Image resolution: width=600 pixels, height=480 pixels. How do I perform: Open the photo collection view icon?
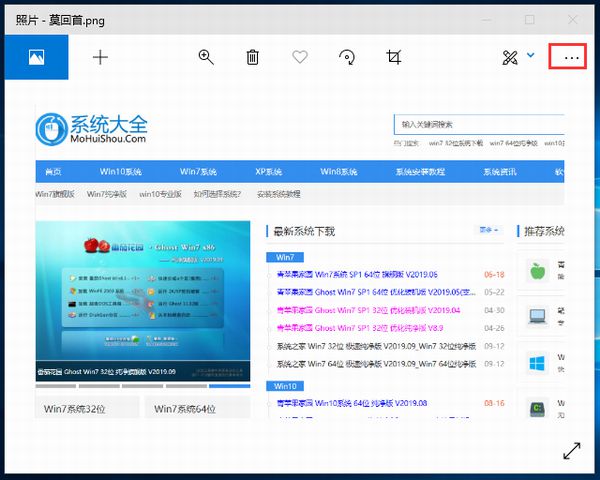[x=34, y=58]
